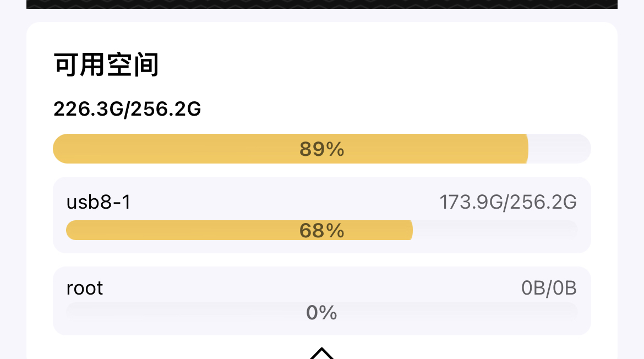Viewport: 644px width, 359px height.
Task: Click the 173.9G/256.2G usage text for usb8-1
Action: point(507,202)
